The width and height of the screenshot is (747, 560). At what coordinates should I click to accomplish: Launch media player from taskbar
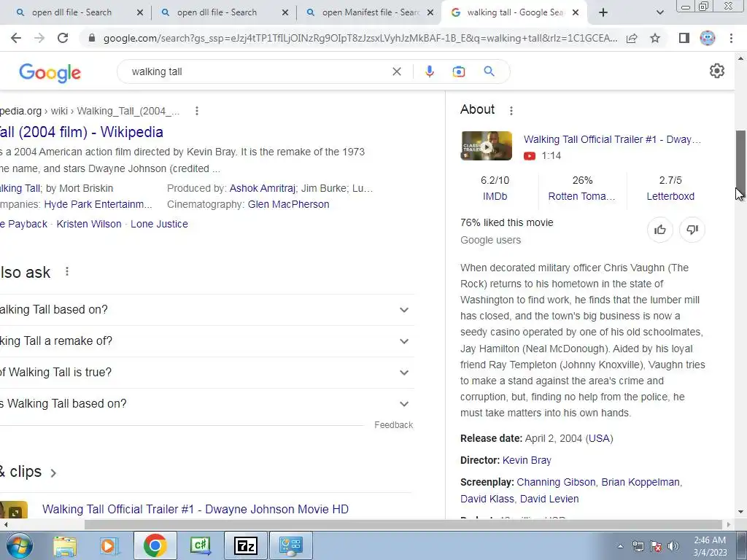coord(109,545)
